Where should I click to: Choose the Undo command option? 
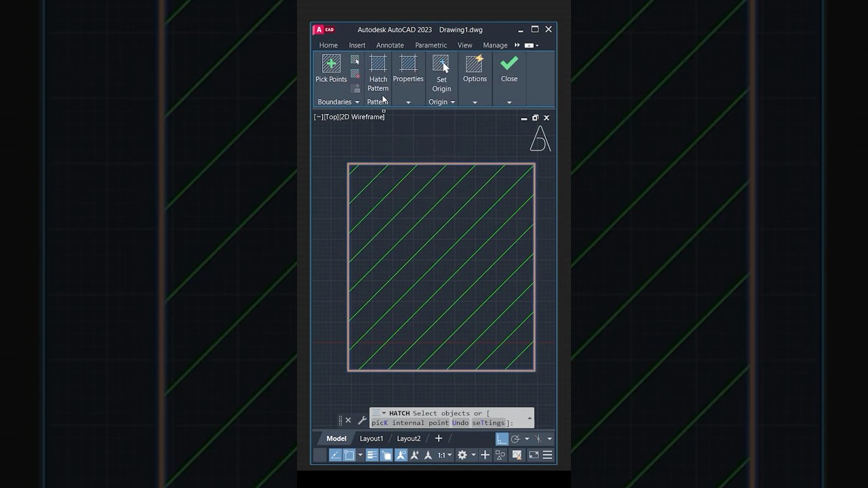click(x=460, y=423)
